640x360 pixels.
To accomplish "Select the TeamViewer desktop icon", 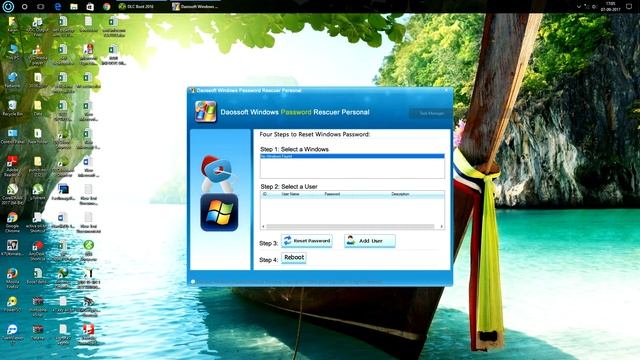I will 12,334.
